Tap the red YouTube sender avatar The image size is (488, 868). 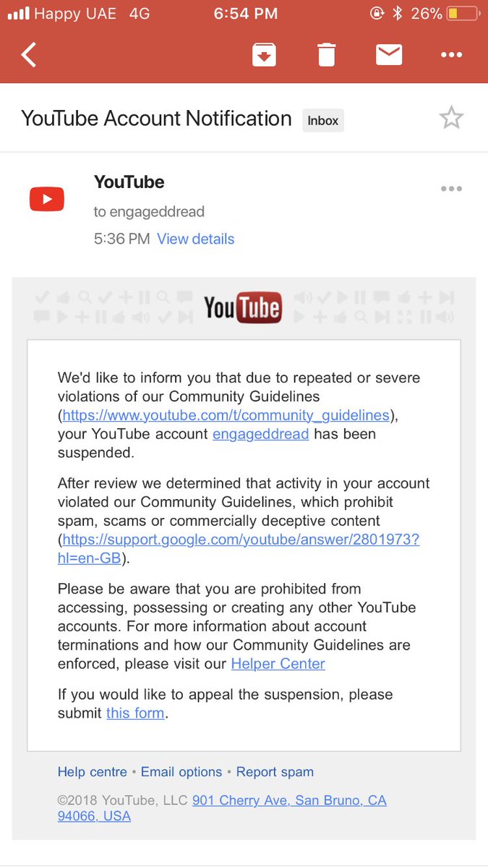point(47,199)
